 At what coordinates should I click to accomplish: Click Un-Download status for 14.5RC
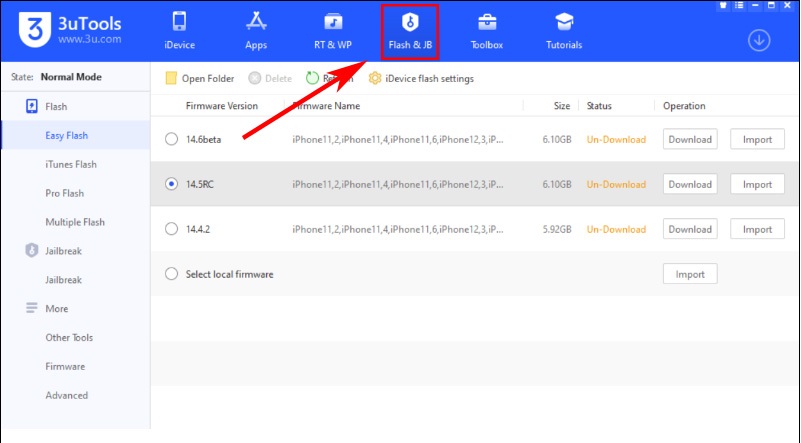click(x=616, y=184)
